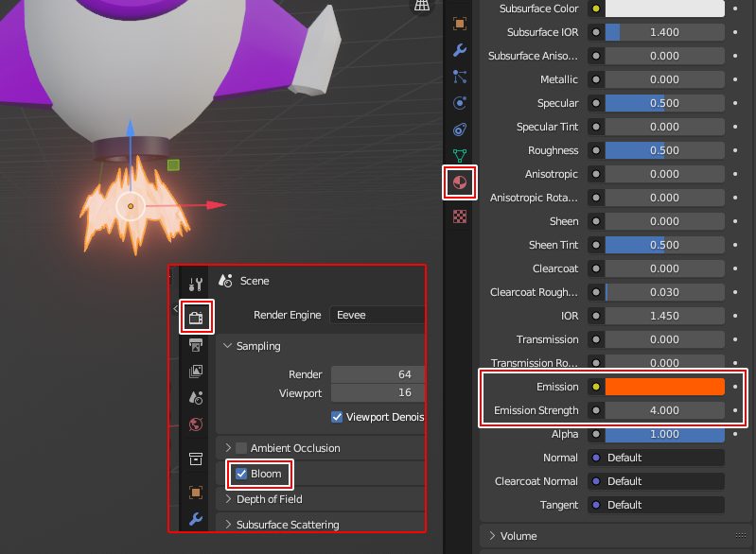Open the World properties globe icon
756x554 pixels.
click(196, 424)
